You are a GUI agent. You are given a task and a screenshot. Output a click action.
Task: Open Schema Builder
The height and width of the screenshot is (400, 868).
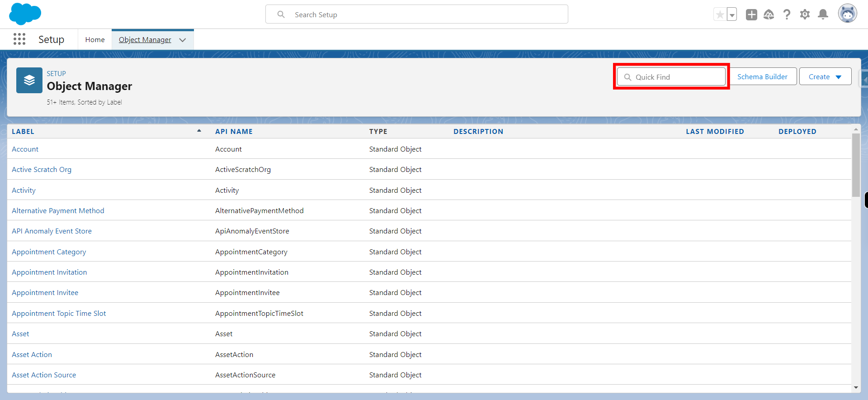[762, 77]
